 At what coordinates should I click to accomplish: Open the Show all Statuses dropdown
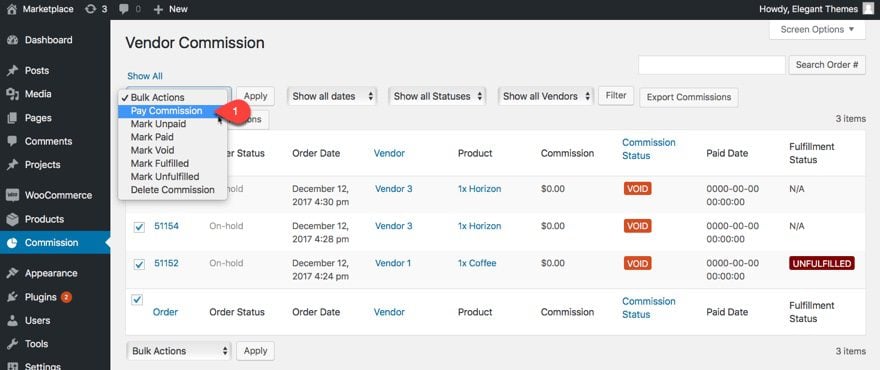[x=437, y=97]
